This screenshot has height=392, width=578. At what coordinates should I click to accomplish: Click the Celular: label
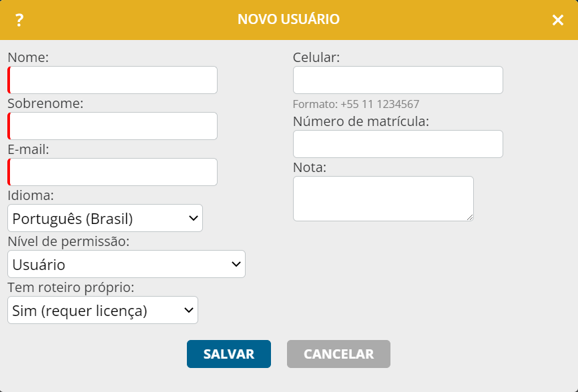click(316, 57)
